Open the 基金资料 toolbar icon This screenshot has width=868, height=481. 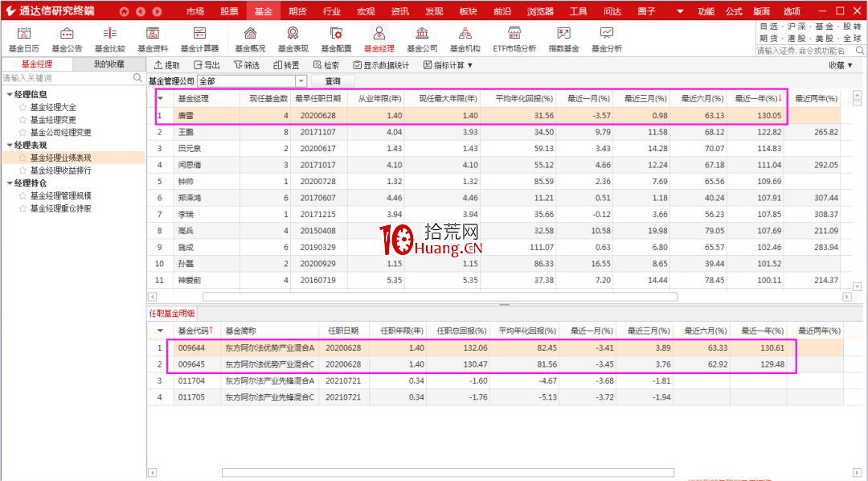152,39
